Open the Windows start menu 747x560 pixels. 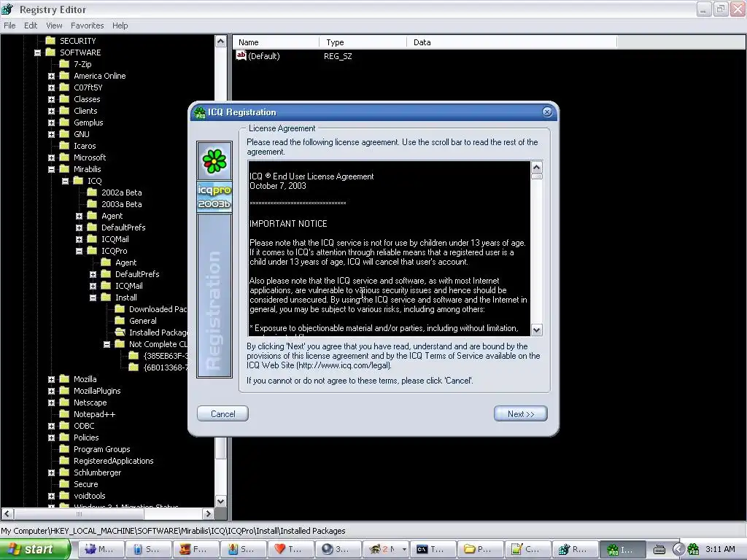(35, 549)
